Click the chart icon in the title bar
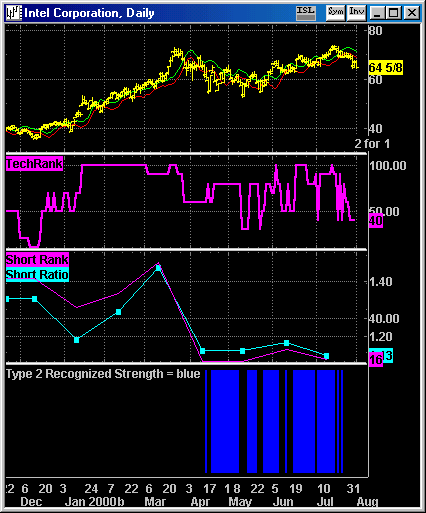 coord(14,13)
